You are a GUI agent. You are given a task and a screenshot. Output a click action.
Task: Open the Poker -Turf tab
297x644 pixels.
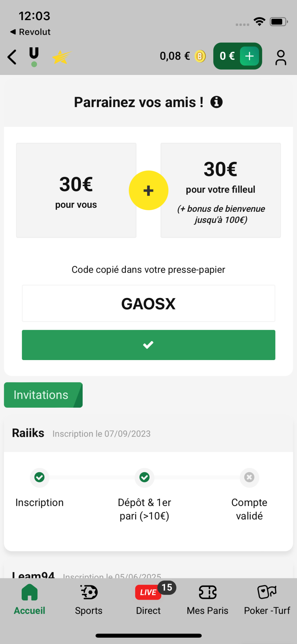coord(267,599)
